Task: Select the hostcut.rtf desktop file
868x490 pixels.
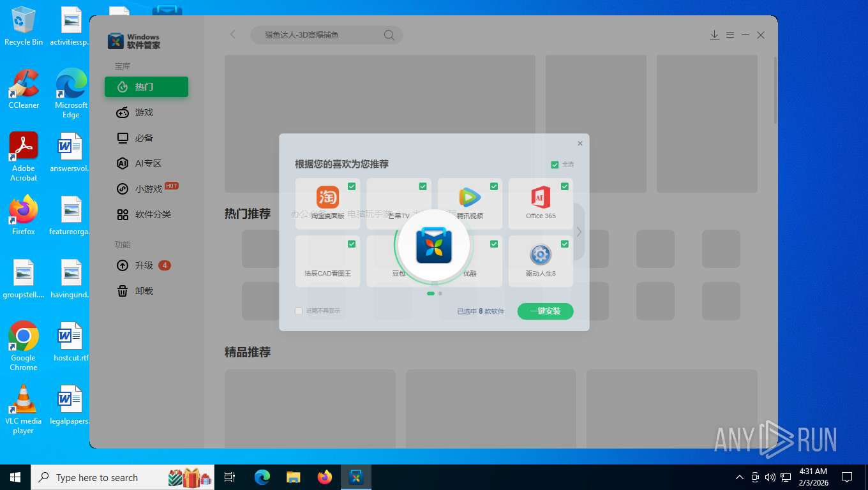Action: 71,342
